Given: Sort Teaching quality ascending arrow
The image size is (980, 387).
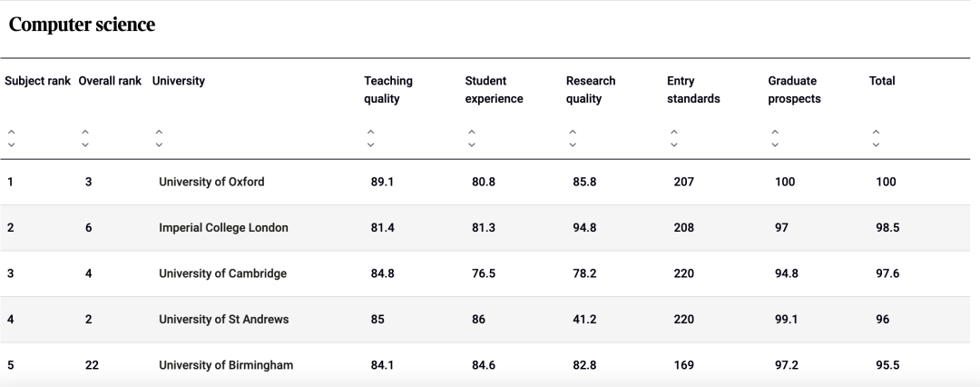Looking at the screenshot, I should point(370,132).
